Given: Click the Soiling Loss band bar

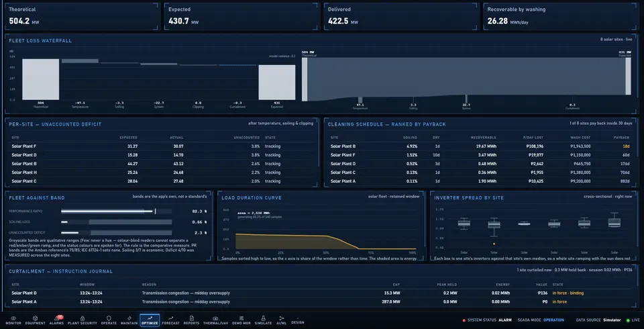Looking at the screenshot, I should point(116,222).
